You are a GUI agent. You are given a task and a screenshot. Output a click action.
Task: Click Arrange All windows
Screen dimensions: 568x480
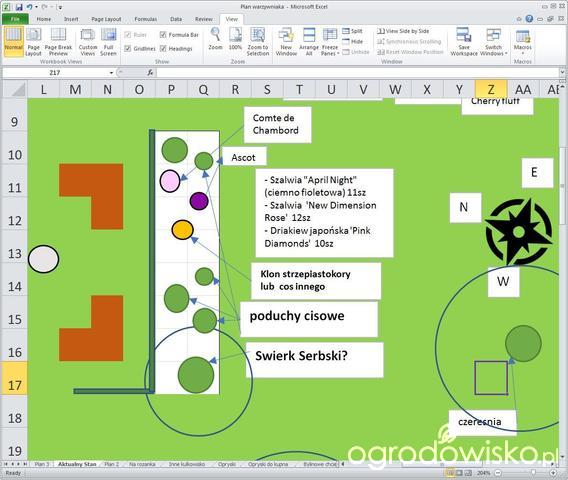[309, 42]
